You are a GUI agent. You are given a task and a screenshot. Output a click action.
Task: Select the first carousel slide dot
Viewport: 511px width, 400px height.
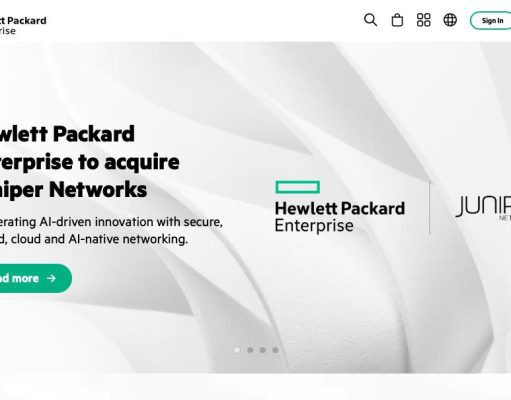tap(237, 350)
